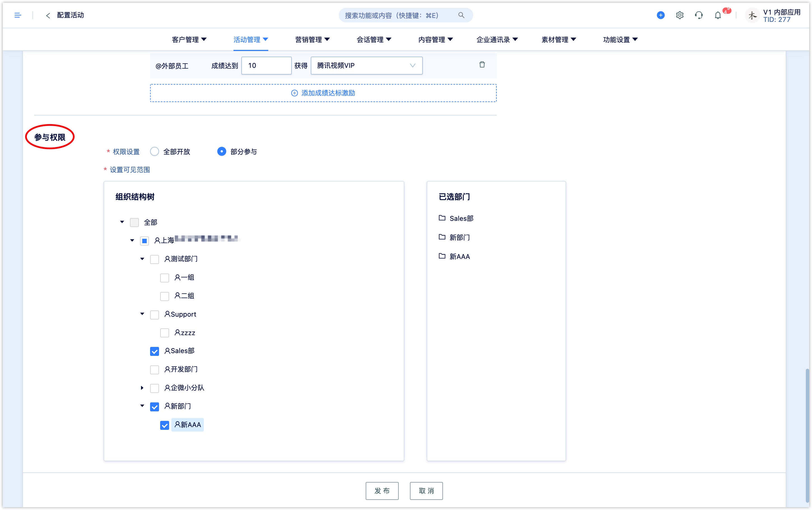Click 添加成绩达标激励 button

pyautogui.click(x=323, y=93)
